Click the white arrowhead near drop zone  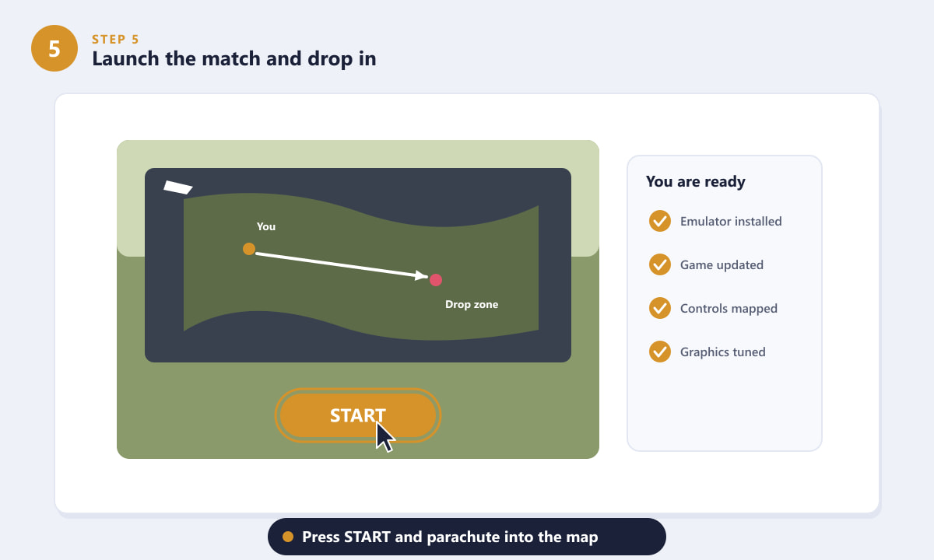(421, 275)
